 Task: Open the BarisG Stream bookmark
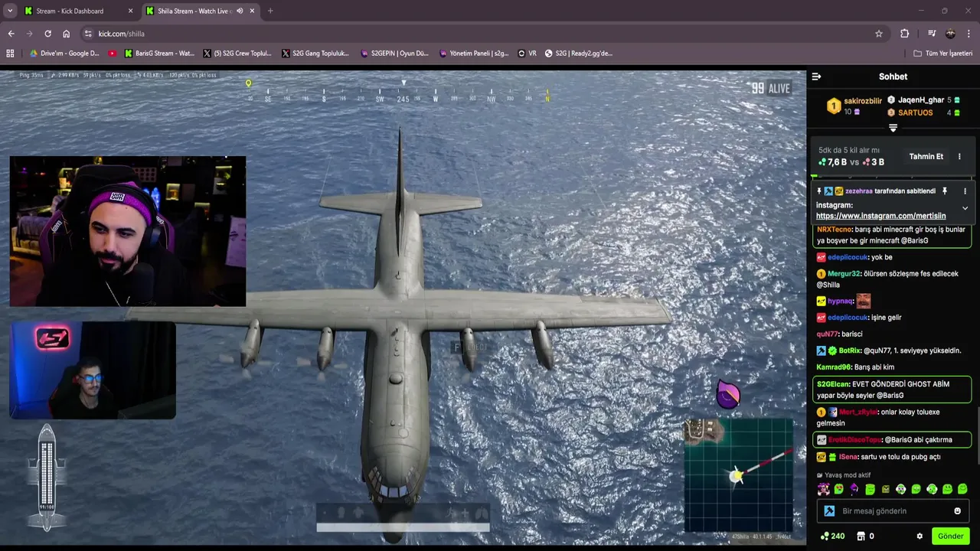tap(159, 54)
